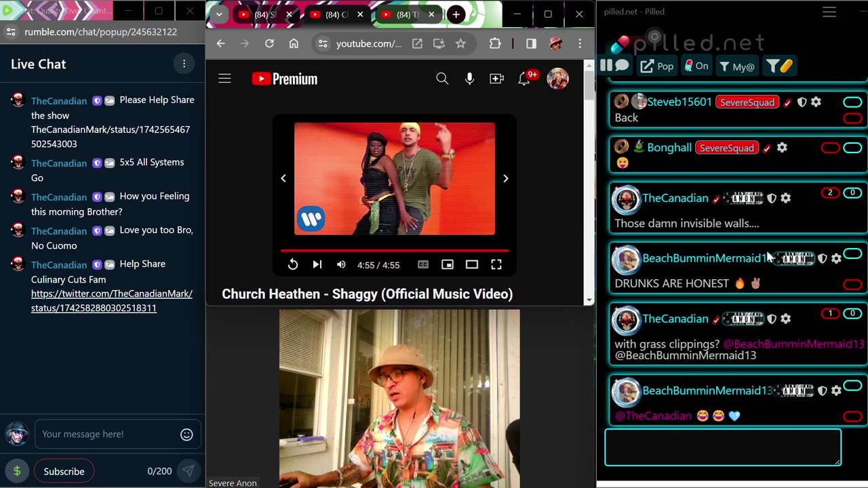Go back in the Chrome browser
Viewport: 868px width, 488px height.
pos(220,43)
